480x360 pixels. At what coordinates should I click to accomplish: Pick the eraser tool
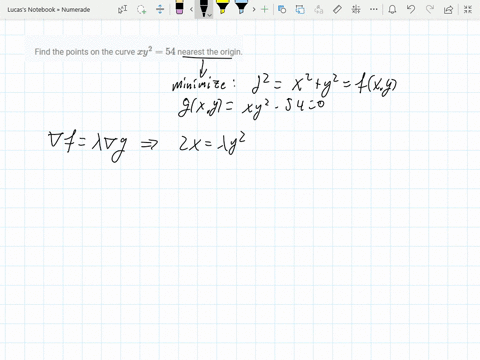coord(179,7)
